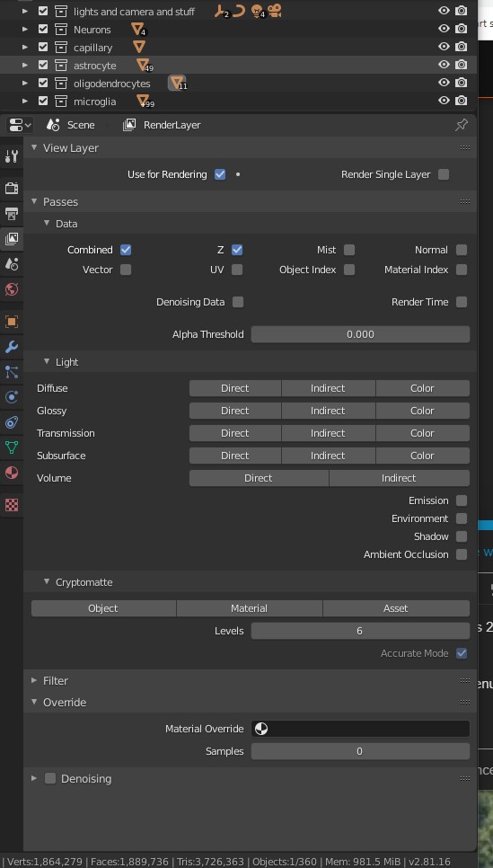This screenshot has height=868, width=493.
Task: Open the Particles properties tab
Action: pyautogui.click(x=12, y=372)
